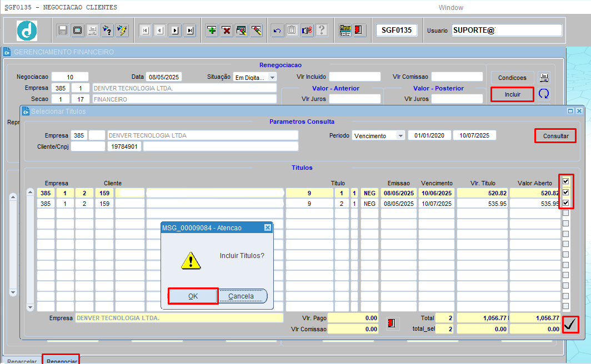Image resolution: width=591 pixels, height=364 pixels.
Task: Click the blue undo arrow icon
Action: pos(277,30)
